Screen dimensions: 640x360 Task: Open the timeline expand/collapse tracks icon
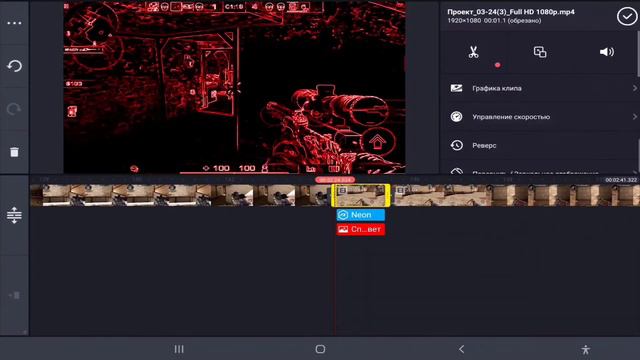[x=14, y=215]
